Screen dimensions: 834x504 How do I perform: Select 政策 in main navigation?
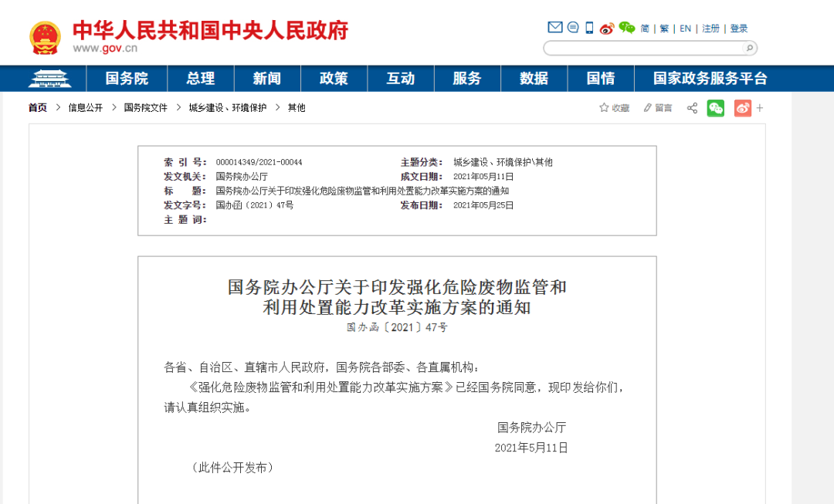[334, 78]
